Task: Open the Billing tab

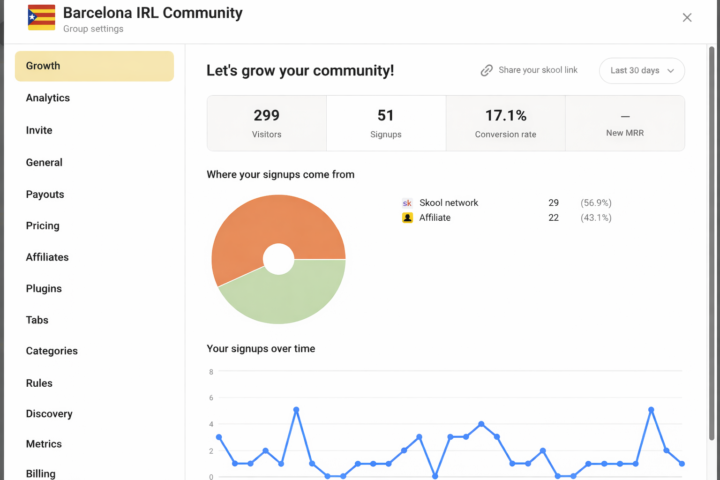Action: click(40, 474)
